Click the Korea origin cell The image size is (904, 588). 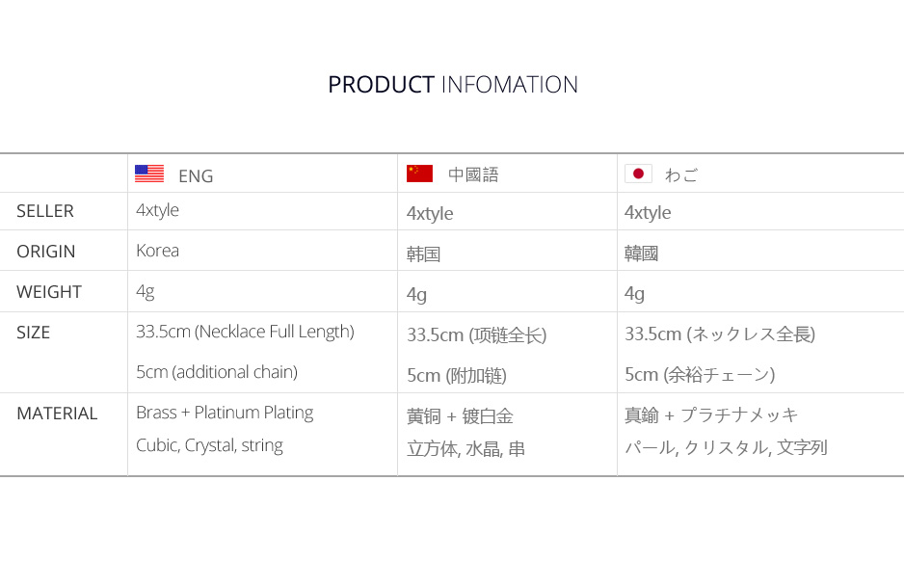point(157,251)
